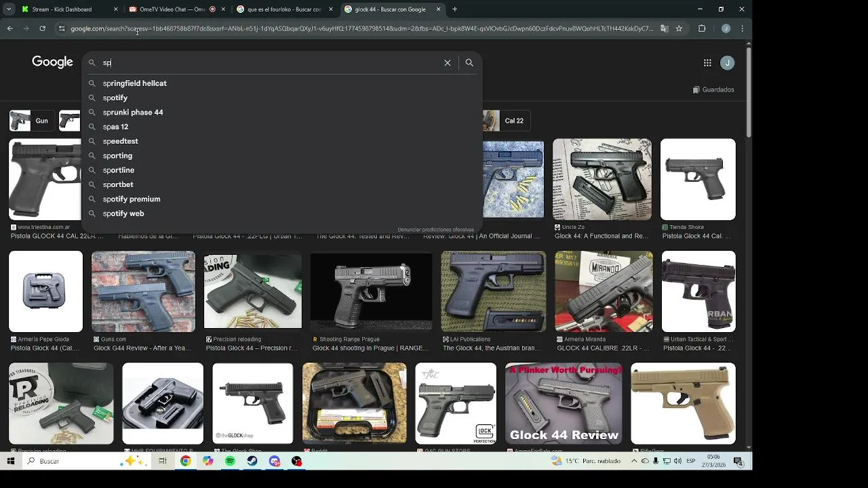Open the tab search dropdown
The width and height of the screenshot is (868, 488).
(x=8, y=9)
